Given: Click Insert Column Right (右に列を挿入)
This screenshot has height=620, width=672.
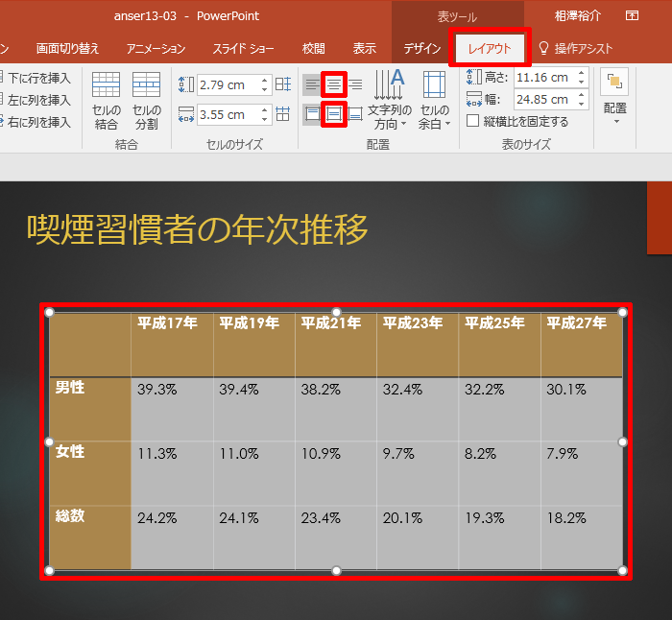Looking at the screenshot, I should click(x=36, y=122).
